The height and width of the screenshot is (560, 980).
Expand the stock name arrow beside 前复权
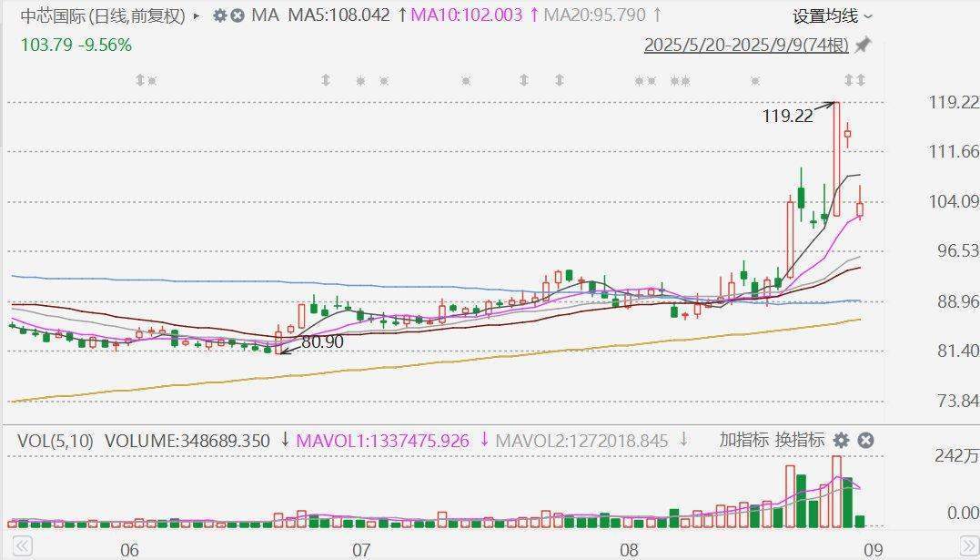click(x=195, y=16)
